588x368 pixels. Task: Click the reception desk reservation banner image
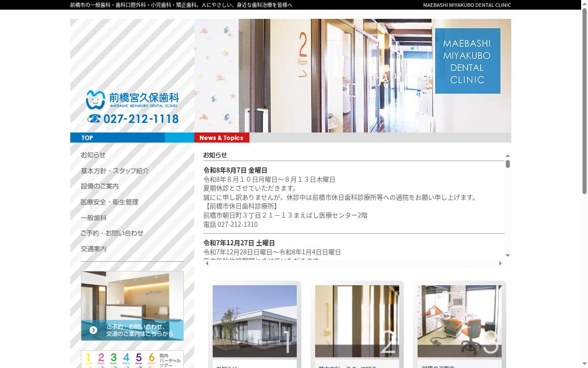tap(132, 305)
